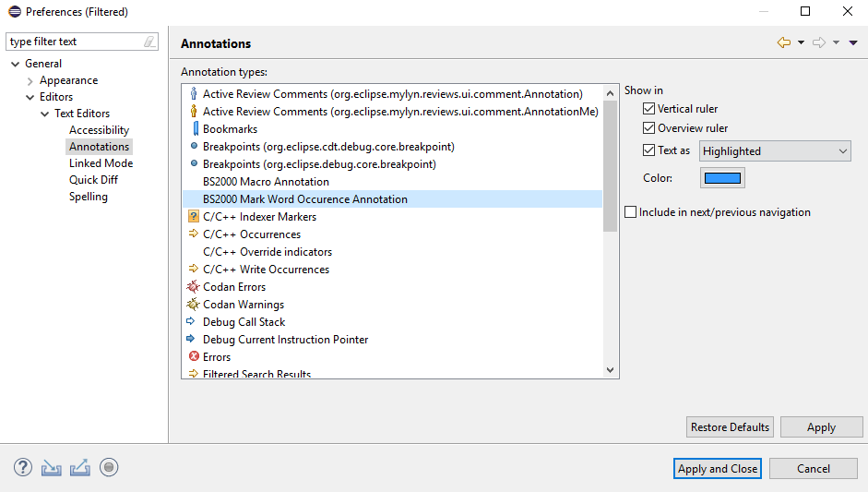Click the export preferences icon
The image size is (868, 492).
point(79,467)
